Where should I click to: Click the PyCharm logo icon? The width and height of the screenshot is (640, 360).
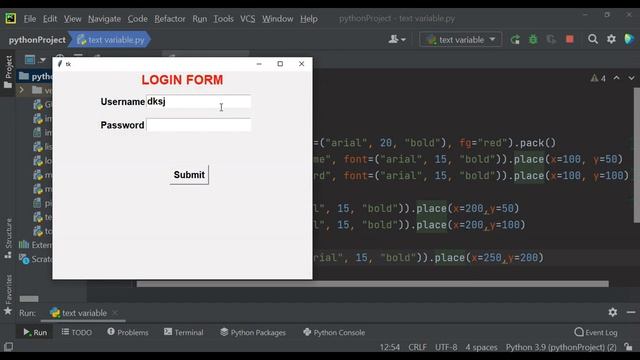11,18
